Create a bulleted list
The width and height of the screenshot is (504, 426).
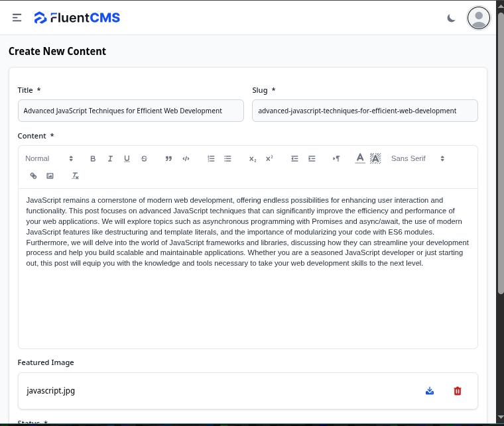pos(227,158)
